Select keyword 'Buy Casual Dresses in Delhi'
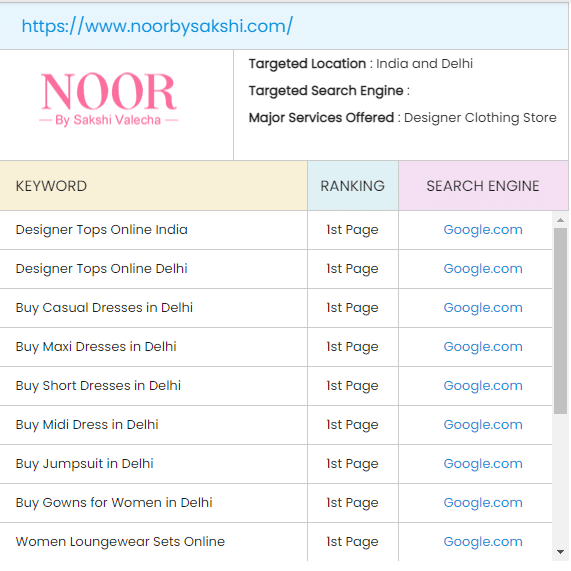The width and height of the screenshot is (571, 571). point(104,308)
